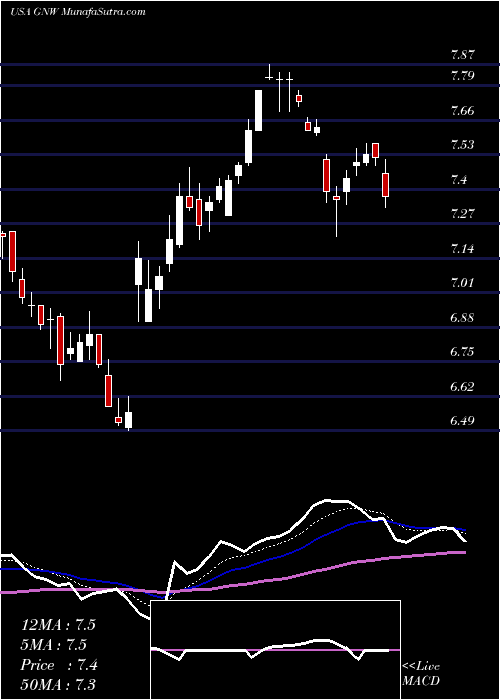Click the 'USA GNW MunafaSutra.com' chart title
Image resolution: width=500 pixels, height=700 pixels.
coord(77,12)
